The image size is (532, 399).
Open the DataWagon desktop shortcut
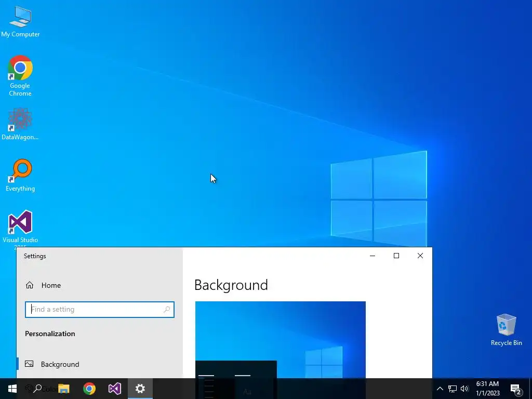point(20,124)
